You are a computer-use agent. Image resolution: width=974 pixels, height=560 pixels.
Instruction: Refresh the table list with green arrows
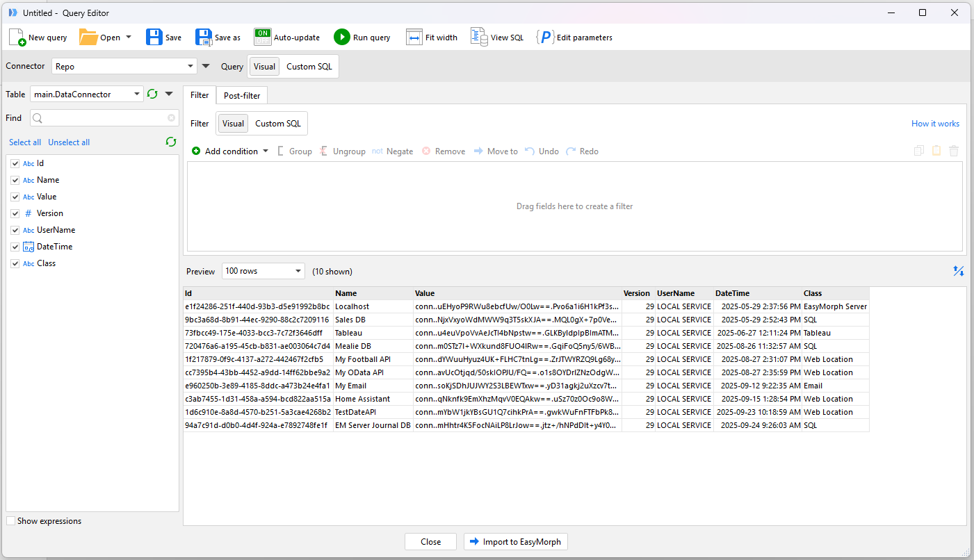pos(153,94)
